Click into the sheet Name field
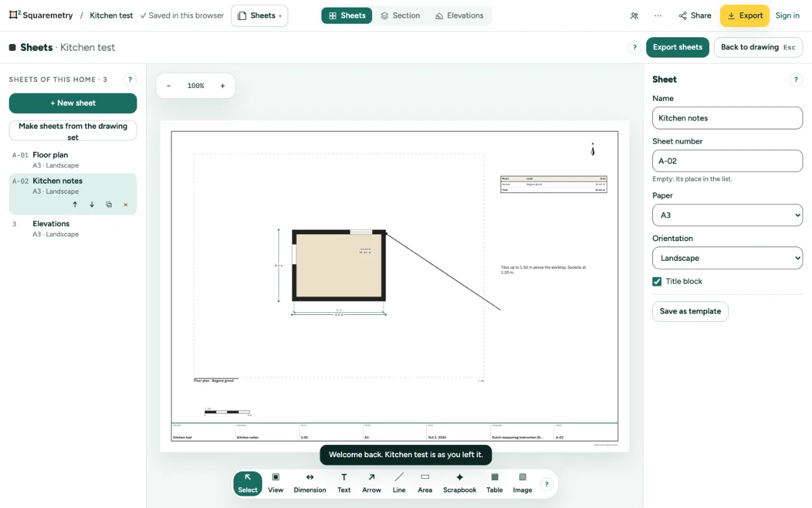The image size is (812, 508). [727, 118]
